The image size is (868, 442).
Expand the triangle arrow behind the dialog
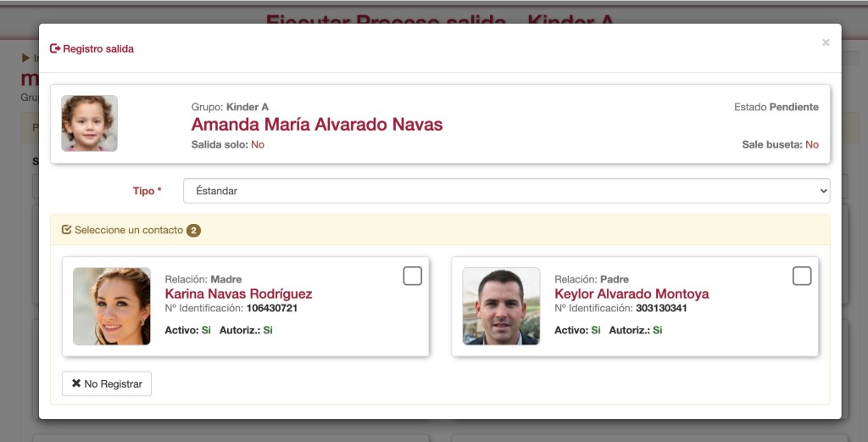tap(26, 58)
